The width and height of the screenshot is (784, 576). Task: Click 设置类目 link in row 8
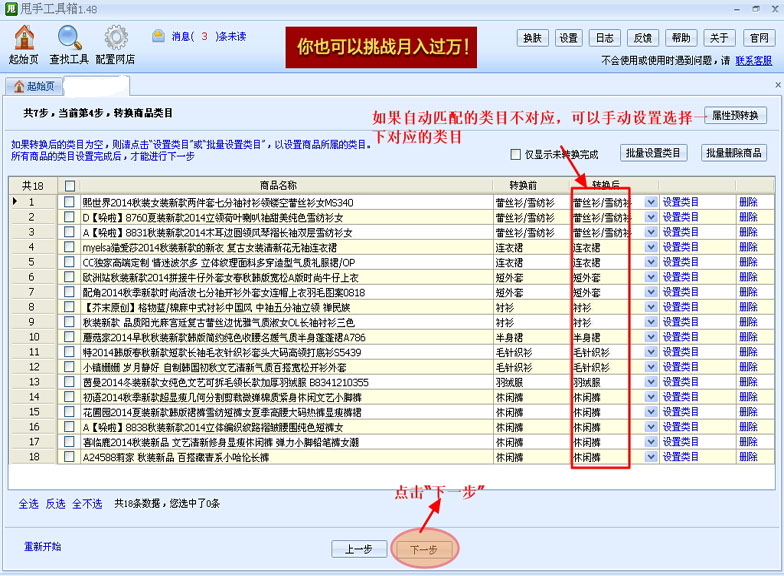point(680,307)
